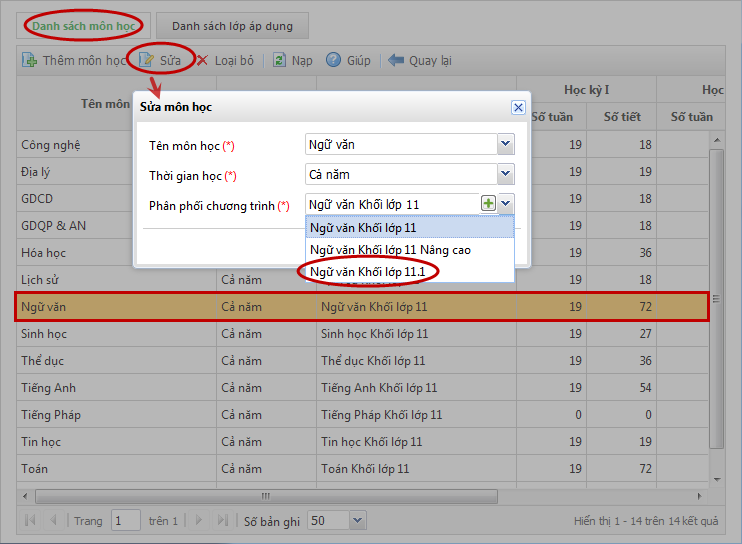The height and width of the screenshot is (544, 742).
Task: Open the Thời gian học dropdown arrow
Action: click(505, 174)
